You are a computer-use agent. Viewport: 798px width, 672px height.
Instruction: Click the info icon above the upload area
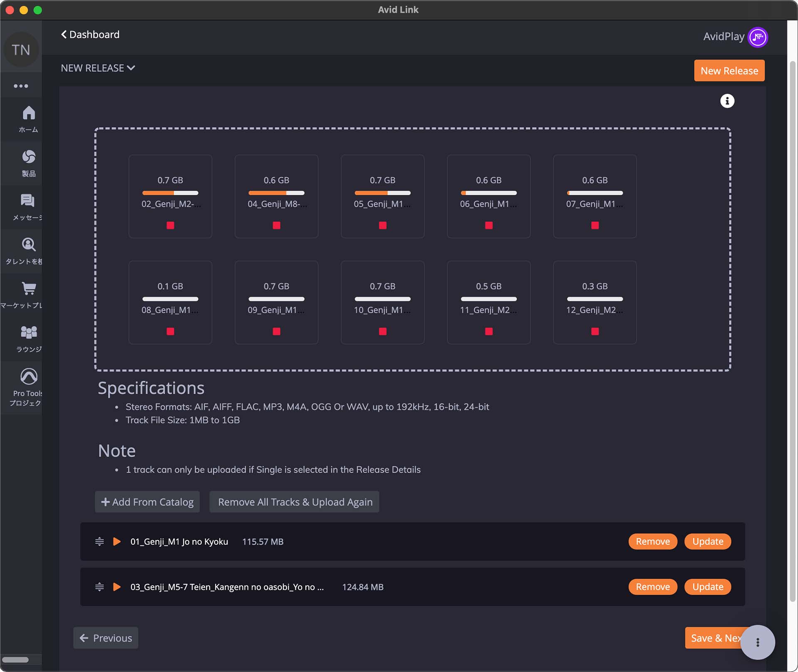[x=727, y=101]
